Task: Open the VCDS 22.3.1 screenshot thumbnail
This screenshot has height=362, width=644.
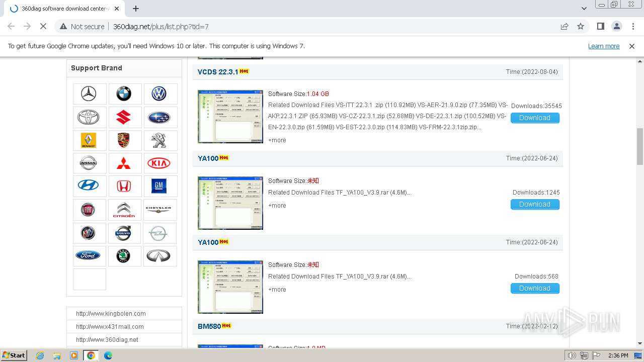Action: [230, 117]
